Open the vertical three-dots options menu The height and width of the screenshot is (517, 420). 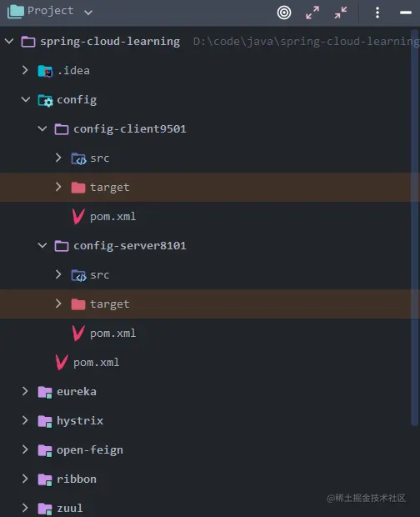pos(377,13)
